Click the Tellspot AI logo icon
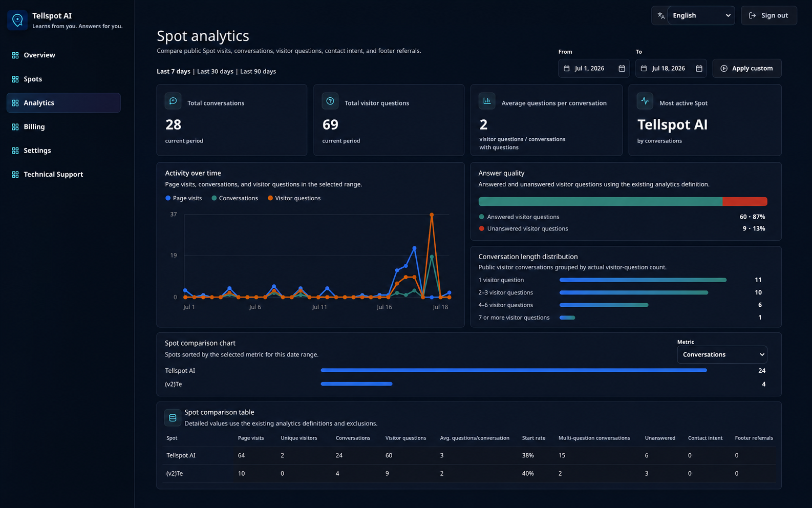 (x=17, y=20)
